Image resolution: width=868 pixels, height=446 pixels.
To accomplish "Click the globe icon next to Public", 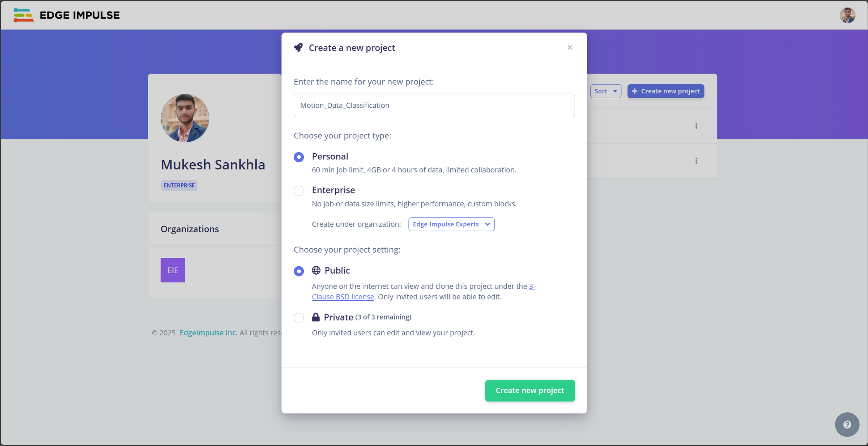I will point(316,270).
